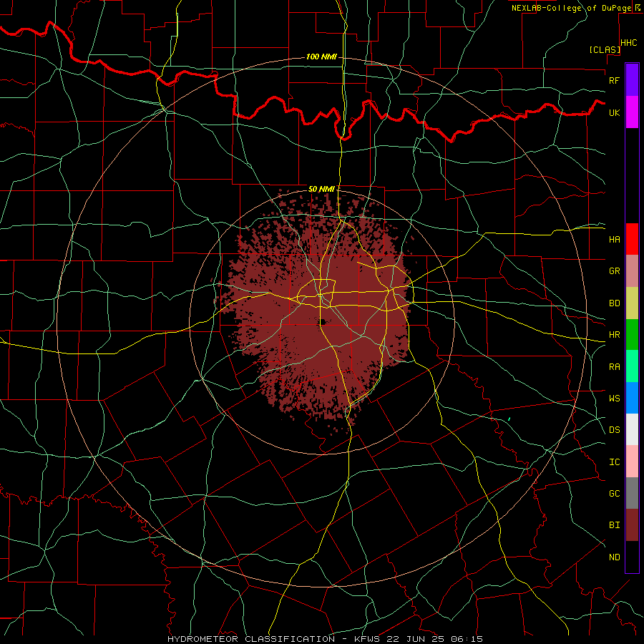The height and width of the screenshot is (644, 644).
Task: Click the HA red legend swatch
Action: click(632, 239)
